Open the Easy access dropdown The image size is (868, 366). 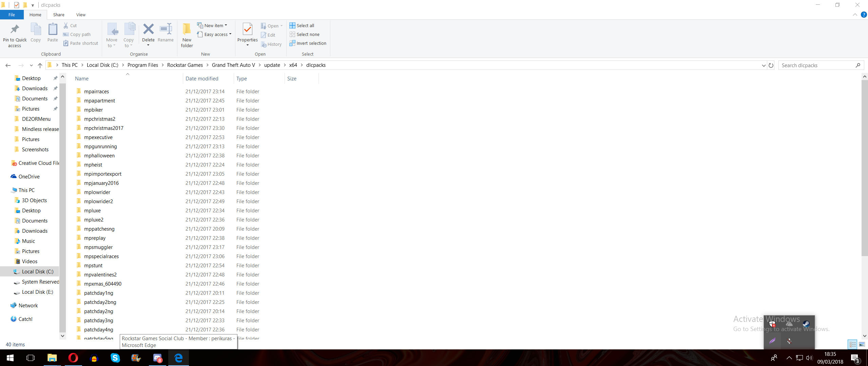click(x=214, y=34)
